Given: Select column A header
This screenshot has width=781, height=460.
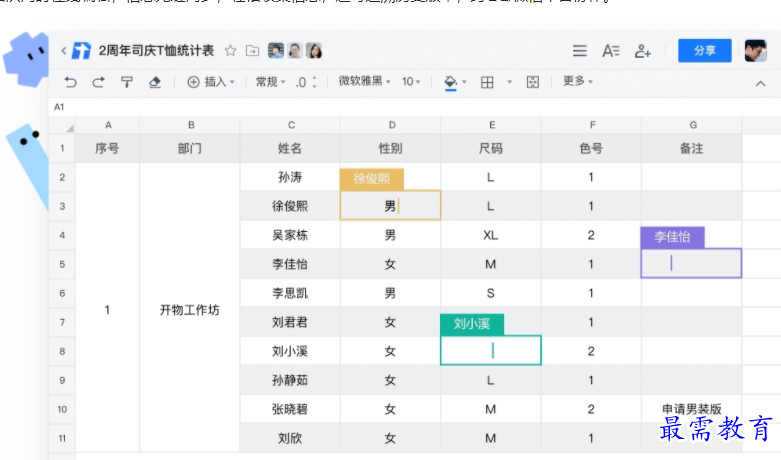Looking at the screenshot, I should 108,125.
